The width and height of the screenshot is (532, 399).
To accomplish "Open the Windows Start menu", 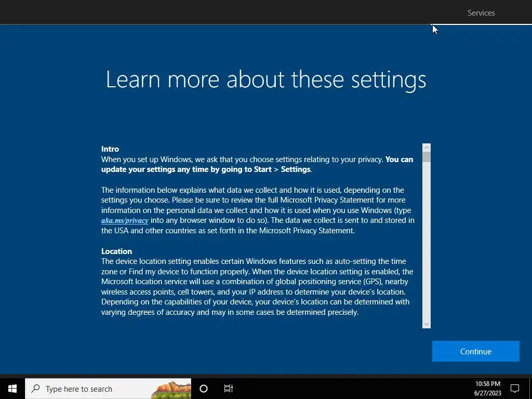I will 12,389.
